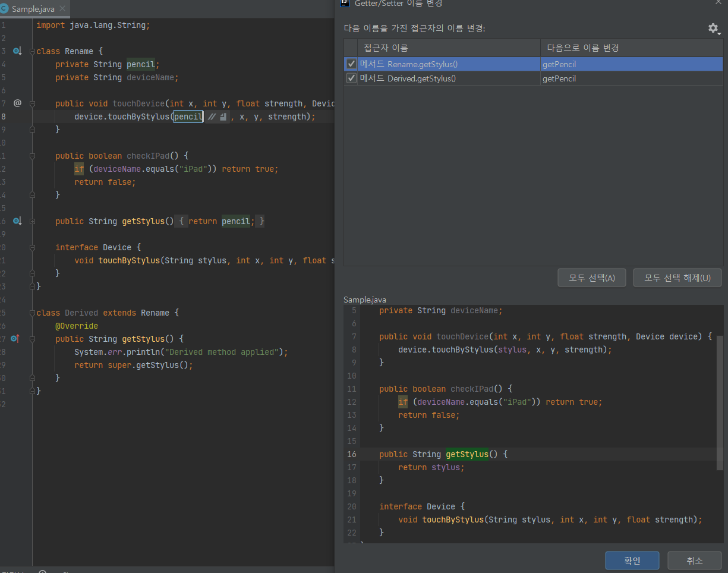The width and height of the screenshot is (728, 573).
Task: Click the preview pane vertical scrollbar
Action: [720, 403]
